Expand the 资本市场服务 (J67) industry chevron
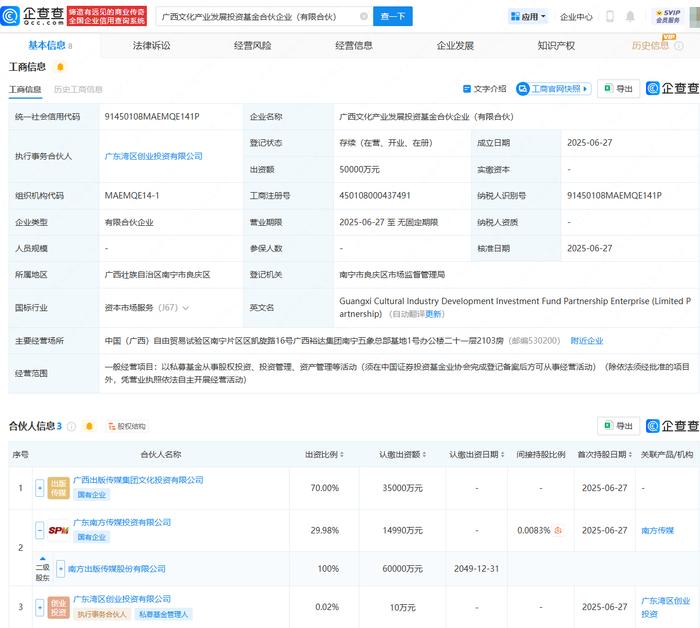Viewport: 700px width, 628px height. pos(186,308)
